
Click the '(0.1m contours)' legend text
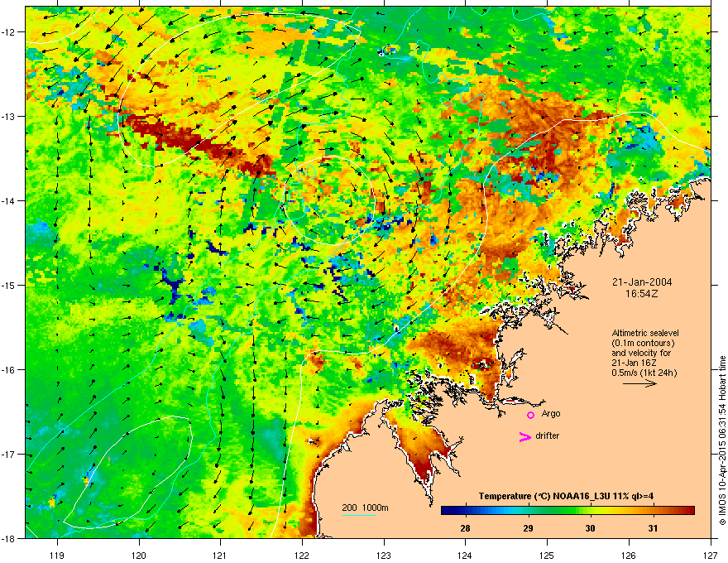pyautogui.click(x=643, y=344)
